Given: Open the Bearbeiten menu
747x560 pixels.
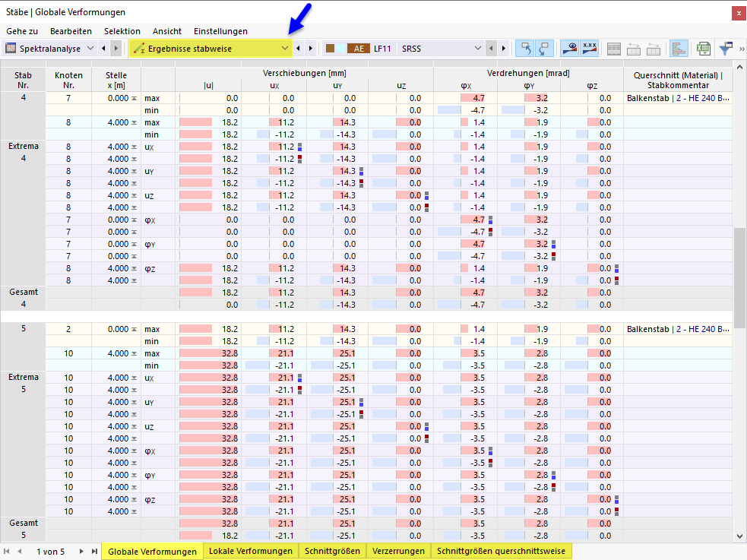Looking at the screenshot, I should coord(71,31).
